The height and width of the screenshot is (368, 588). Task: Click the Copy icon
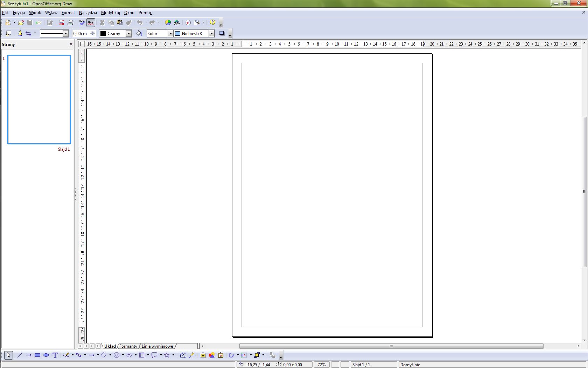(111, 22)
